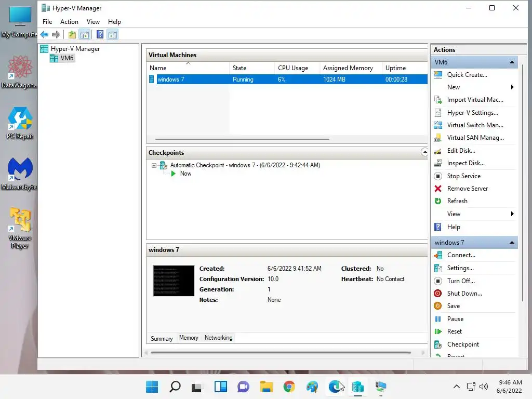
Task: Open File Explorer from the taskbar
Action: tap(267, 387)
